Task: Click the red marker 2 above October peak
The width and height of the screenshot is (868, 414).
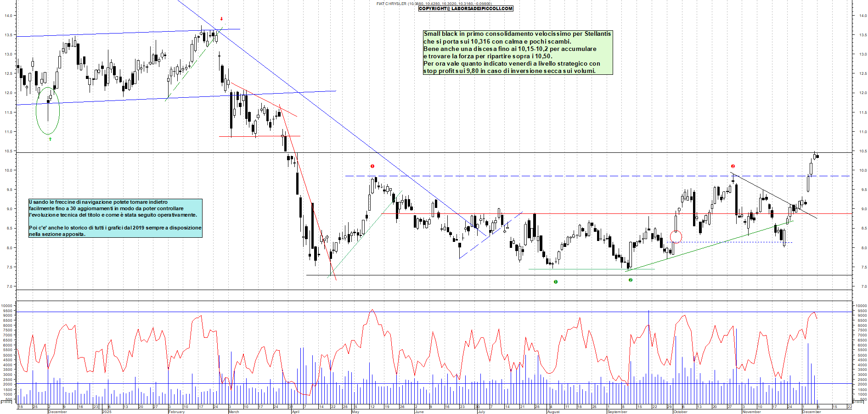Action: click(x=733, y=166)
